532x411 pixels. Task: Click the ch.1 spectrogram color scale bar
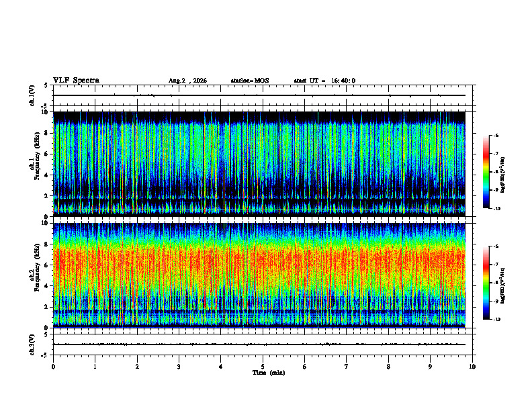pyautogui.click(x=486, y=172)
